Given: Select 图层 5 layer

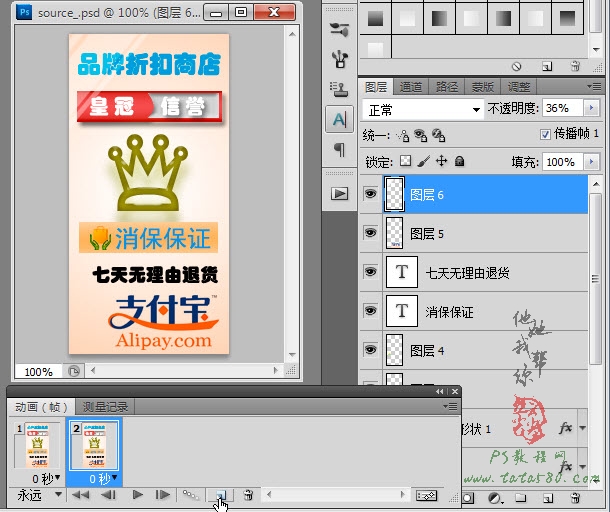Looking at the screenshot, I should [485, 233].
